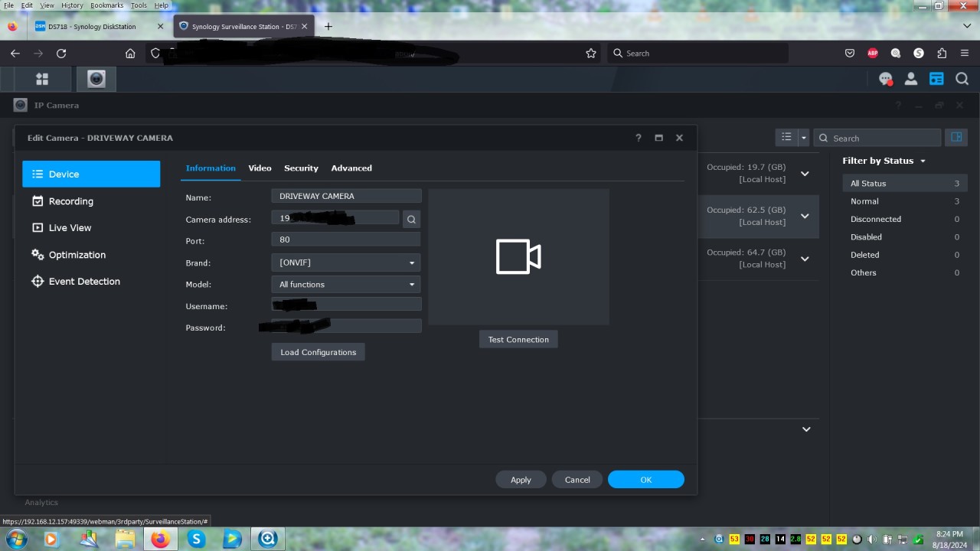The image size is (980, 551).
Task: Click the IP Camera app icon in Surveillance Station taskbar
Action: coord(96,79)
